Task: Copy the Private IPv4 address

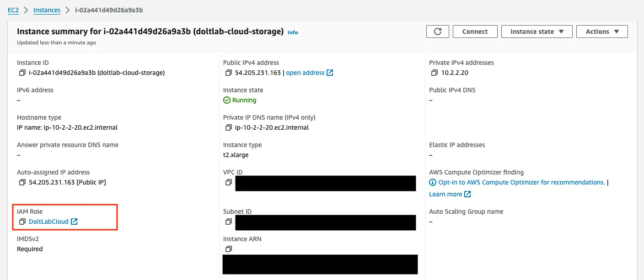Action: pyautogui.click(x=435, y=73)
